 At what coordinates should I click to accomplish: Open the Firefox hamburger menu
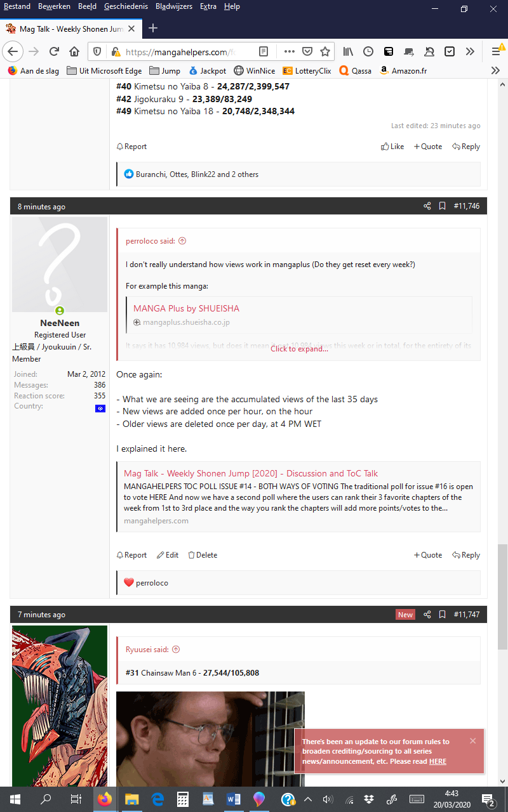[497, 51]
